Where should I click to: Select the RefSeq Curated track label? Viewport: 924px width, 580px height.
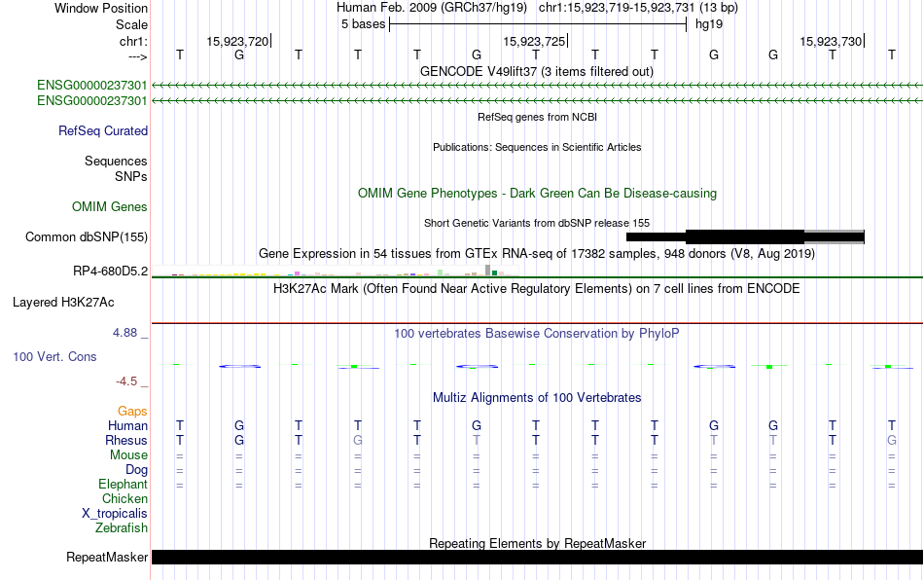click(x=102, y=130)
